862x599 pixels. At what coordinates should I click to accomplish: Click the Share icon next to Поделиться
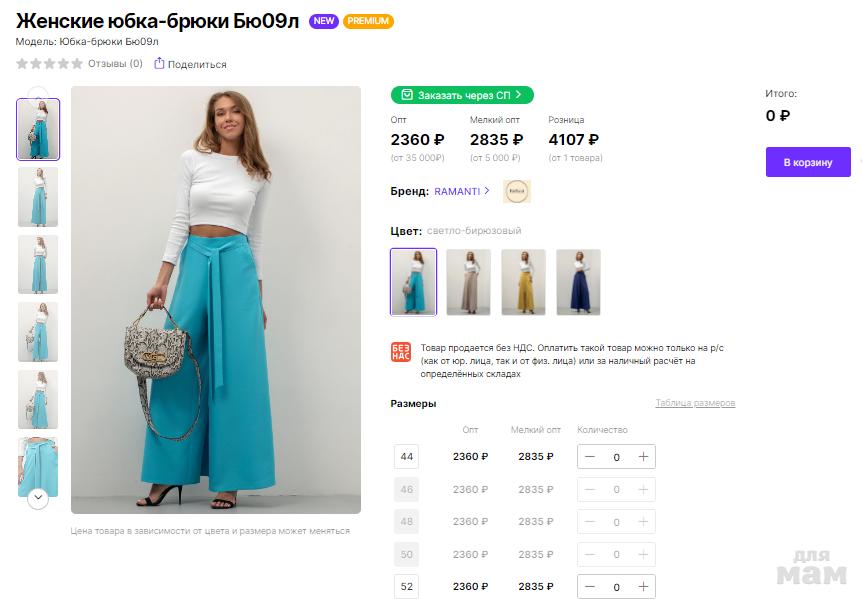(x=161, y=64)
